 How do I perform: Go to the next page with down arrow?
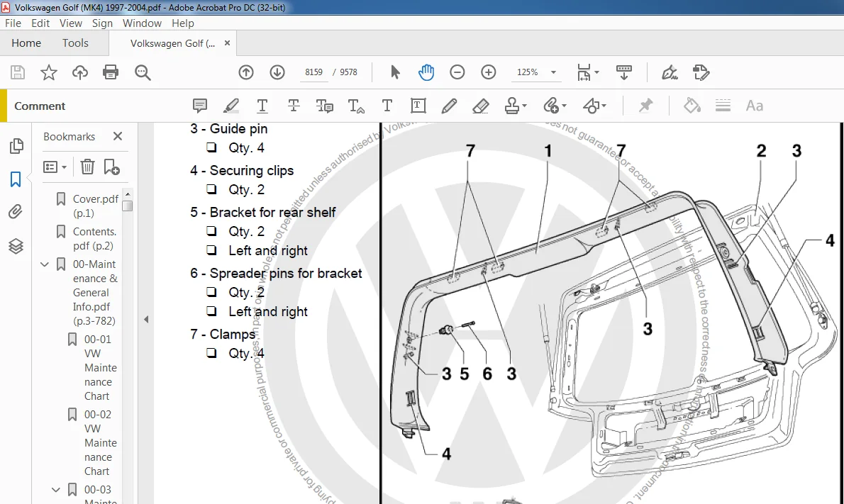pyautogui.click(x=277, y=72)
